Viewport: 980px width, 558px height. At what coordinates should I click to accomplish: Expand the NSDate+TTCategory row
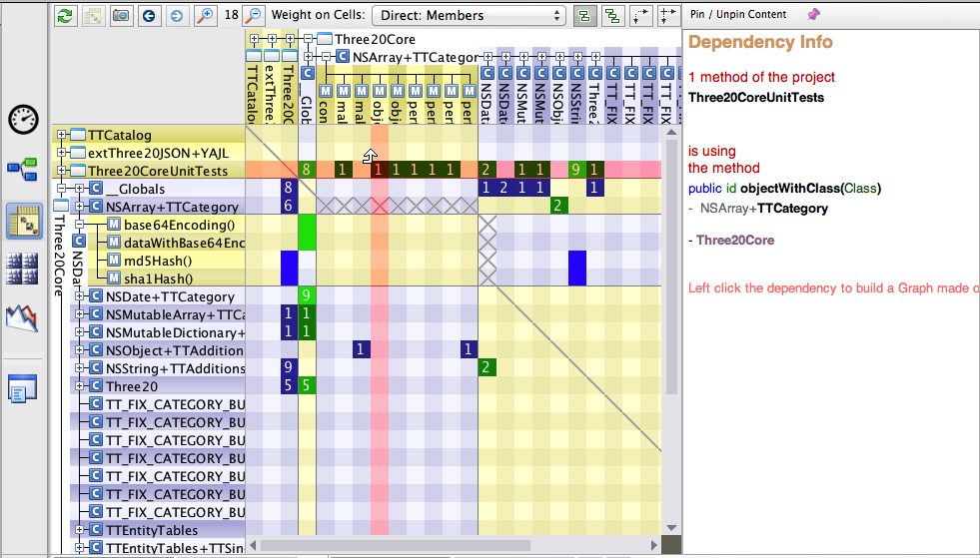click(79, 296)
